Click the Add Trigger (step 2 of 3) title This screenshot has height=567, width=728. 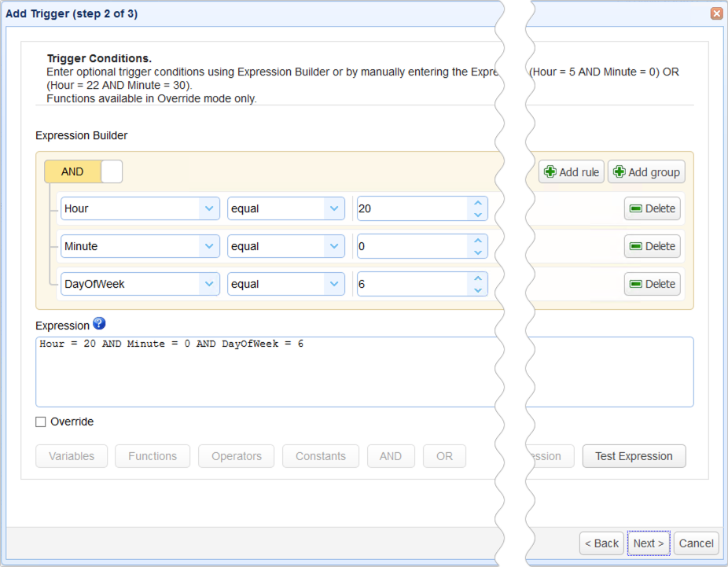click(x=72, y=13)
